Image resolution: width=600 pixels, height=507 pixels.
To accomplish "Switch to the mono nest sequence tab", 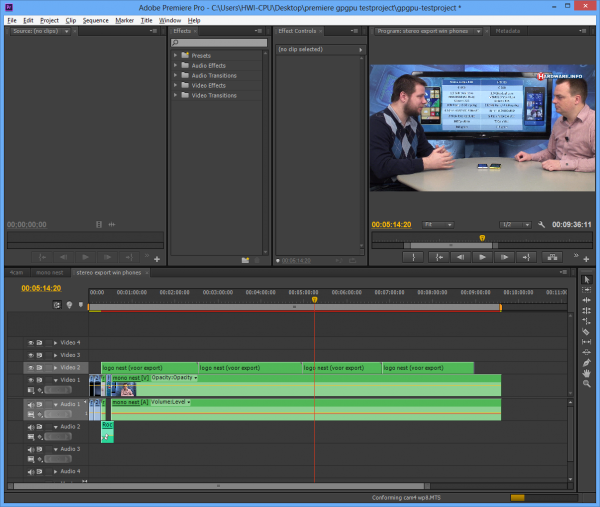I will coord(49,272).
